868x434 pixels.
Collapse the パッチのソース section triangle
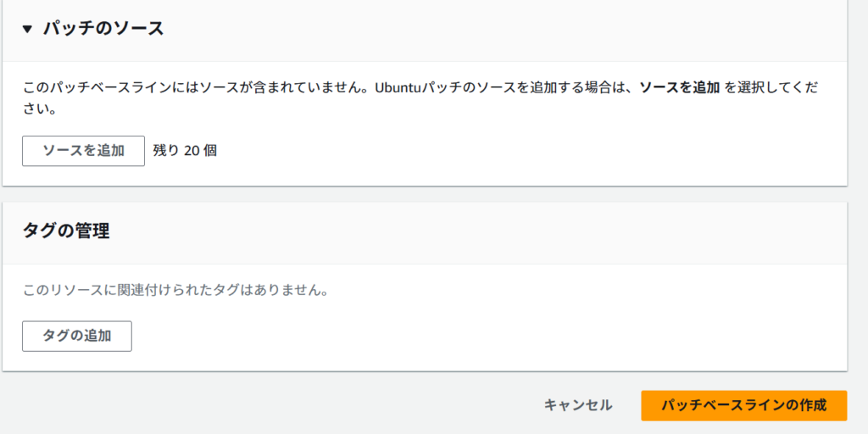pyautogui.click(x=28, y=29)
